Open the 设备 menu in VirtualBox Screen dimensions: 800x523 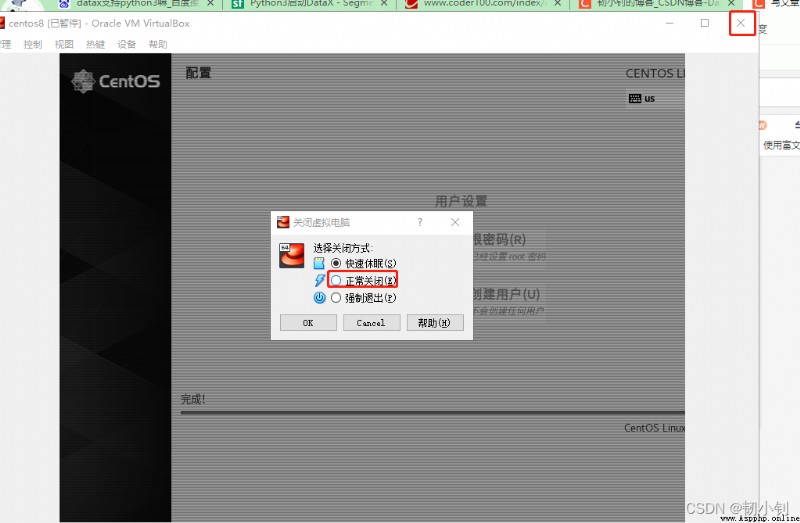(127, 44)
